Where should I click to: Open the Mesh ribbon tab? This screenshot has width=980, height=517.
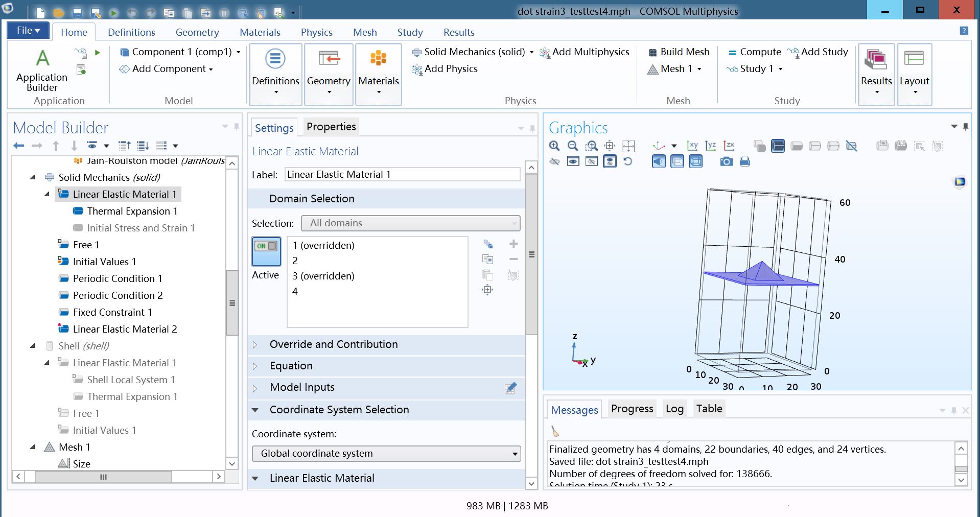coord(365,32)
